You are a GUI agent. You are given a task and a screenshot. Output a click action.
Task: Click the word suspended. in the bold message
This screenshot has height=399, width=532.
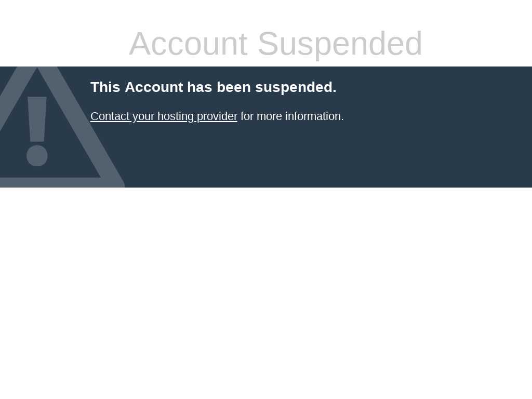[296, 87]
